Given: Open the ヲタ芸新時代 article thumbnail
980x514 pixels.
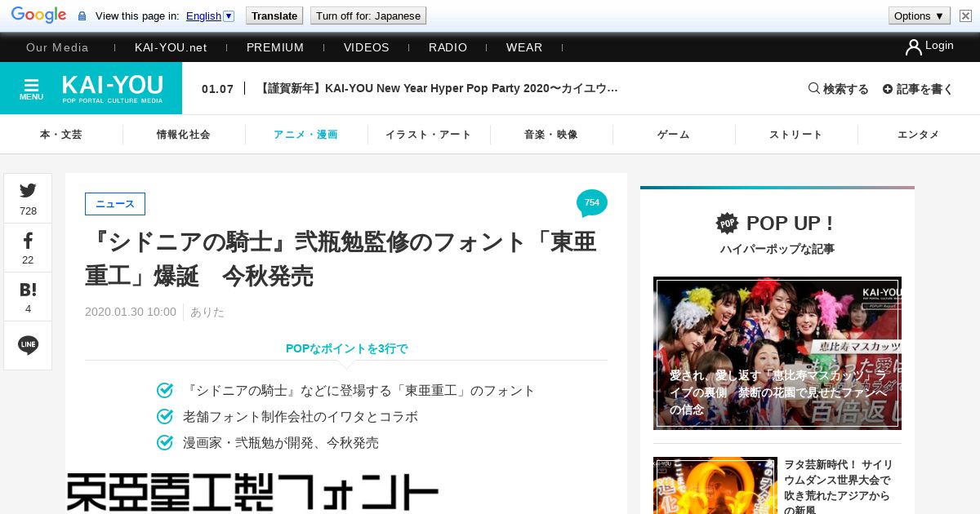Looking at the screenshot, I should [715, 485].
